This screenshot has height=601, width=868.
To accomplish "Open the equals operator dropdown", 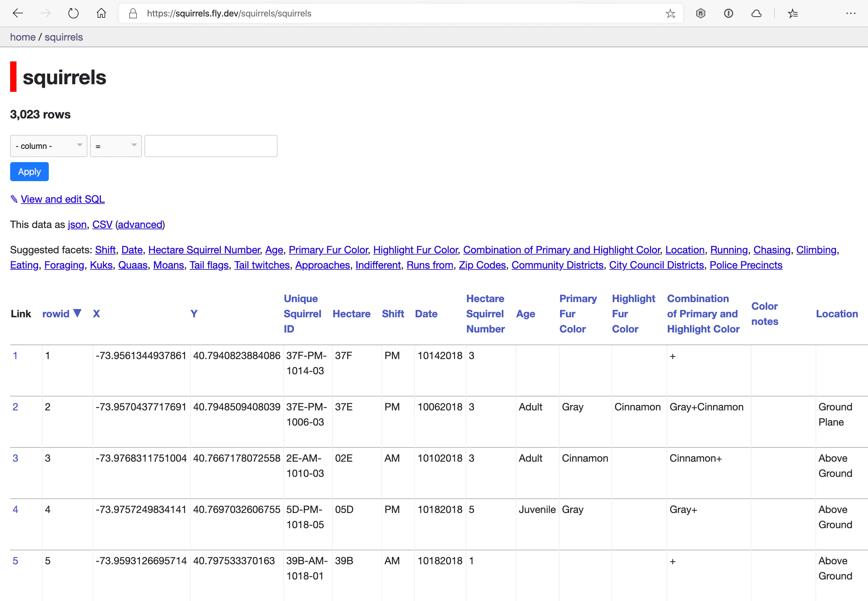I will tap(116, 146).
